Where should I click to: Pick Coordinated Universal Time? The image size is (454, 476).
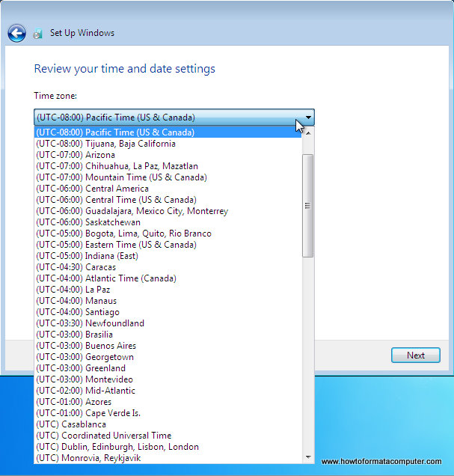tap(168, 436)
